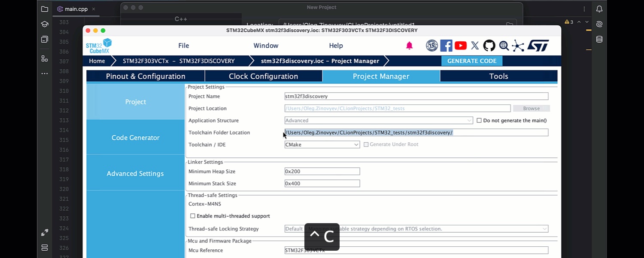The width and height of the screenshot is (644, 258).
Task: Open the GitHub icon in CubeMX header
Action: pos(489,46)
